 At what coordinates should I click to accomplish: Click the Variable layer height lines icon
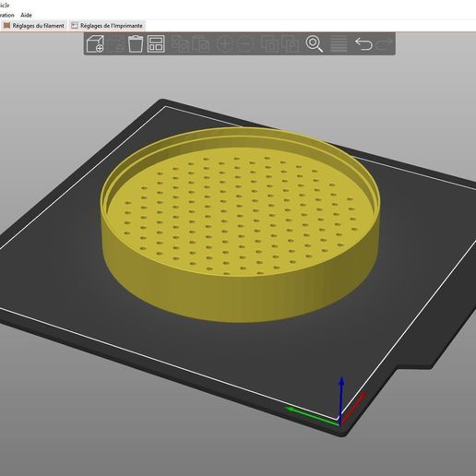click(x=339, y=44)
